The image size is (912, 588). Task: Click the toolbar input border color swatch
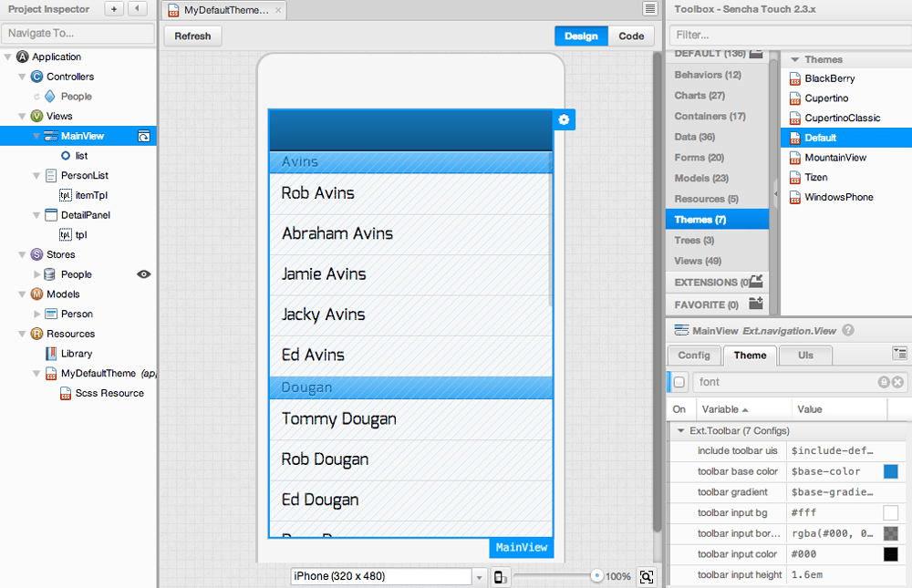[890, 533]
